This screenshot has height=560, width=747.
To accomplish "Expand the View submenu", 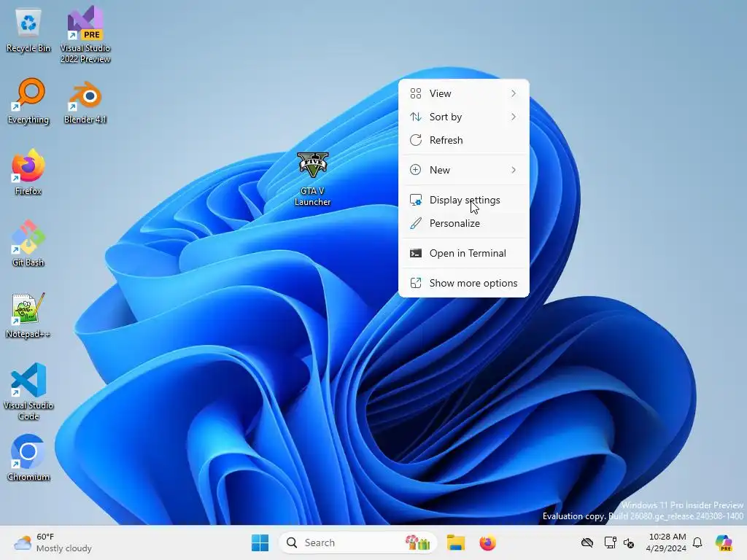I will [463, 93].
